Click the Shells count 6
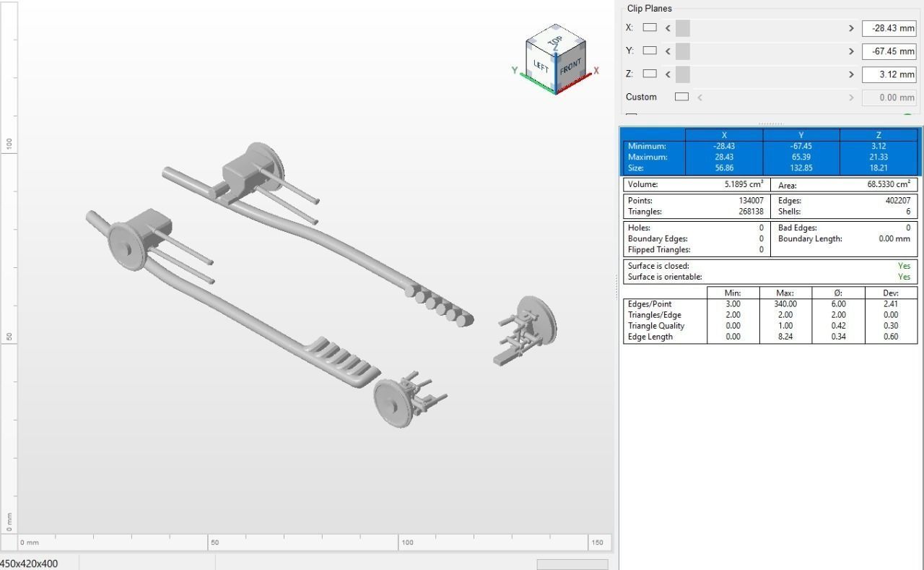The height and width of the screenshot is (570, 924). point(908,212)
